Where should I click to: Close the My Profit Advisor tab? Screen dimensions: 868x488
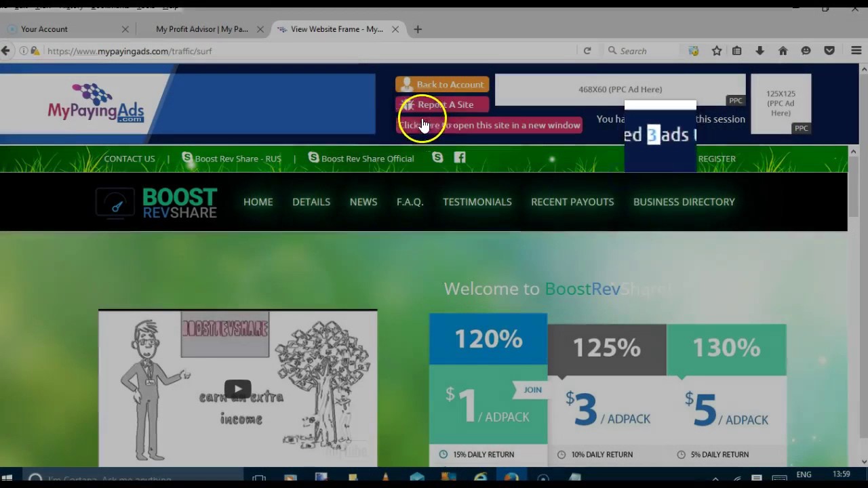[260, 29]
